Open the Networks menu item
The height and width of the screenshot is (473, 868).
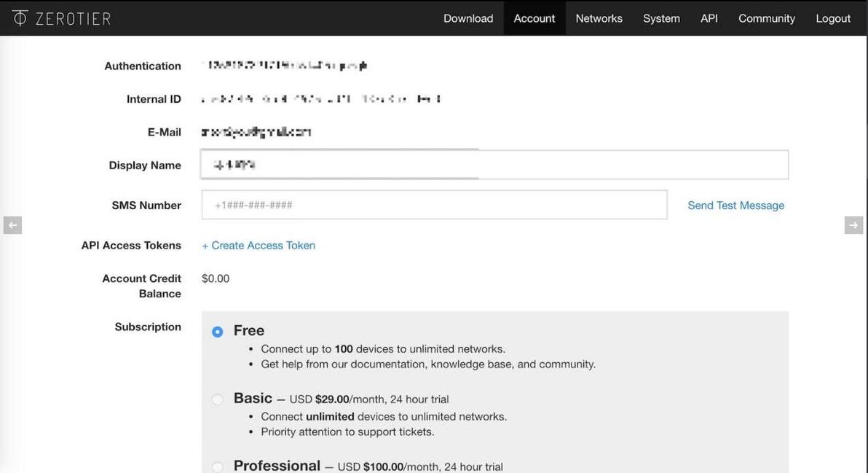point(599,18)
